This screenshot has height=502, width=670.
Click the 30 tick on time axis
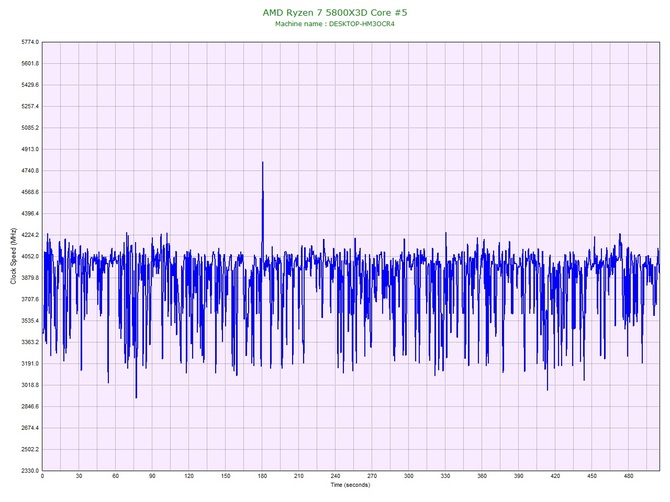coord(79,476)
